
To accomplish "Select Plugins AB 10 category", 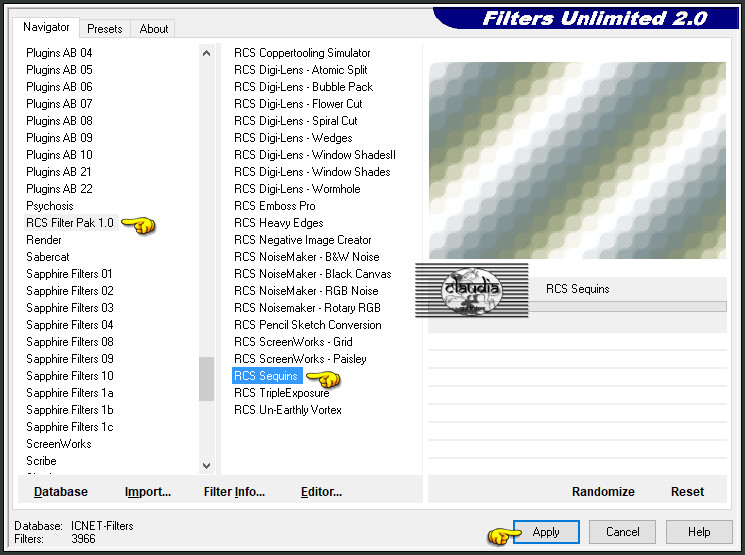I will pos(59,155).
